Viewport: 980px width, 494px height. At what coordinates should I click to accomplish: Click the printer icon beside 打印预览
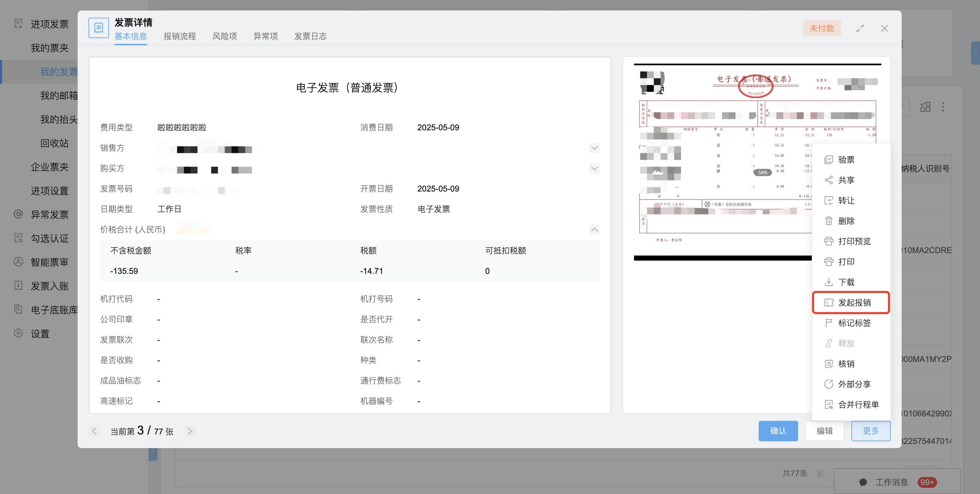pyautogui.click(x=828, y=241)
